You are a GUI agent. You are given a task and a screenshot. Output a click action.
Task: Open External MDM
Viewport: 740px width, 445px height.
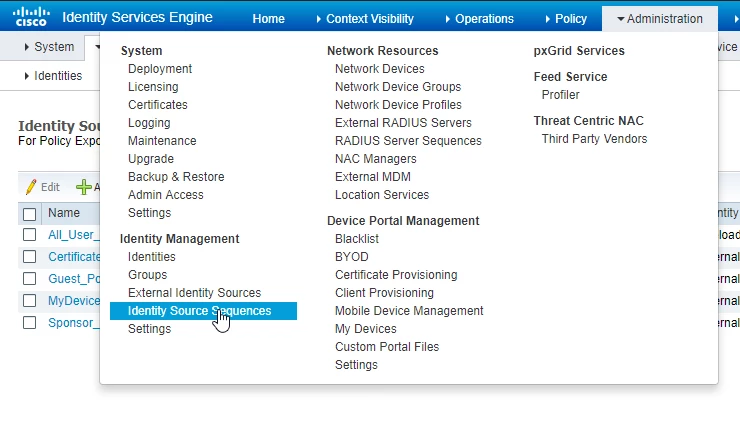coord(373,176)
